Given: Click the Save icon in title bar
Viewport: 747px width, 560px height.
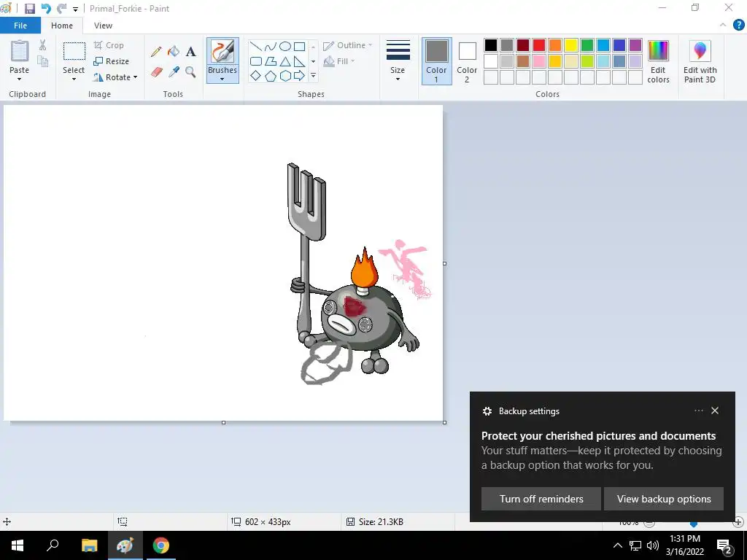Looking at the screenshot, I should 29,9.
